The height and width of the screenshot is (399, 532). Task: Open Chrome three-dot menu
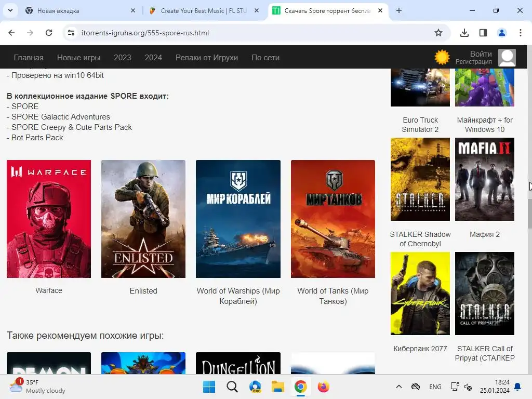(521, 33)
